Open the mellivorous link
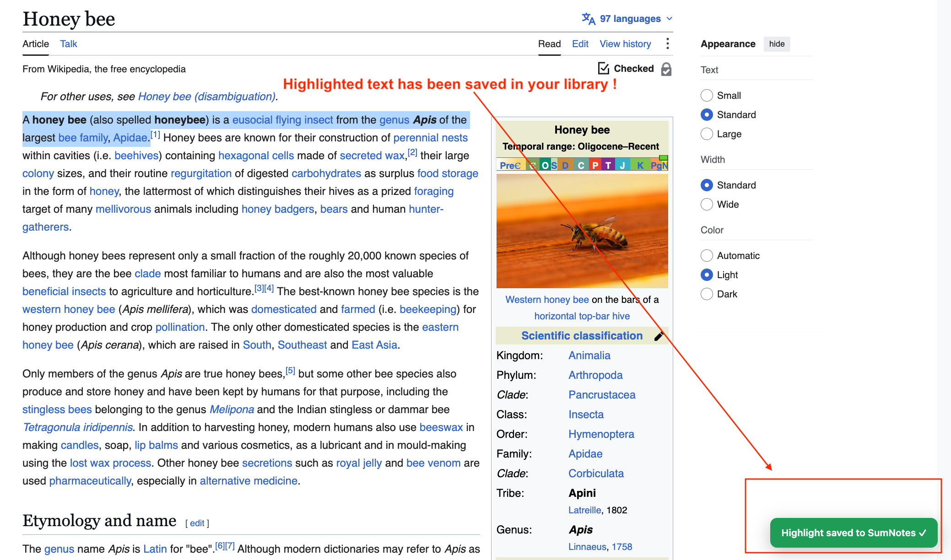 click(123, 209)
